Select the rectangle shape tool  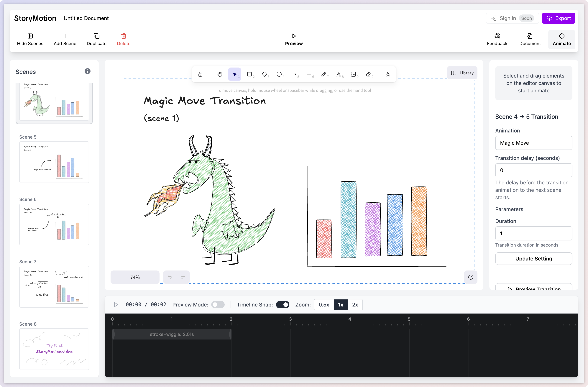(x=249, y=74)
